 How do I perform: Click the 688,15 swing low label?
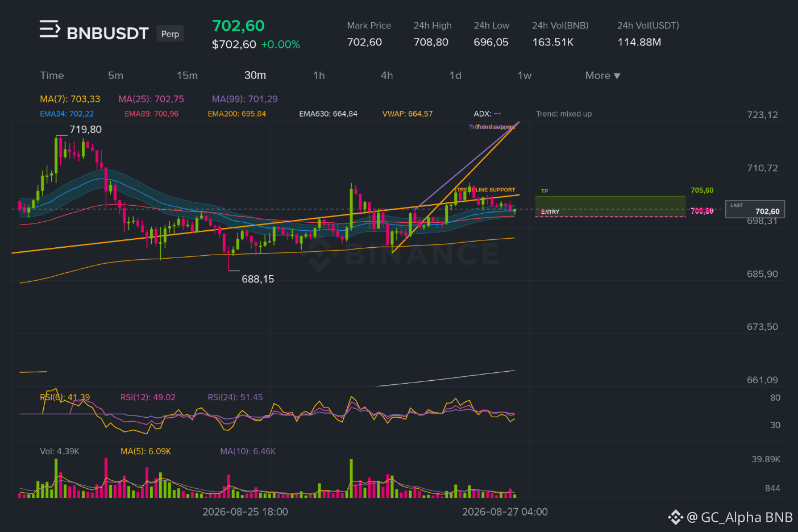pyautogui.click(x=258, y=279)
